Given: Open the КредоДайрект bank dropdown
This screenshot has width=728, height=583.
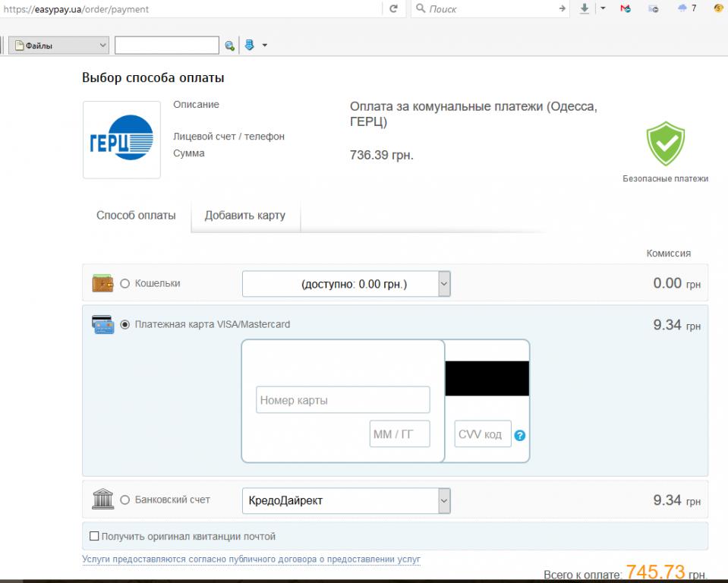Looking at the screenshot, I should [x=444, y=500].
